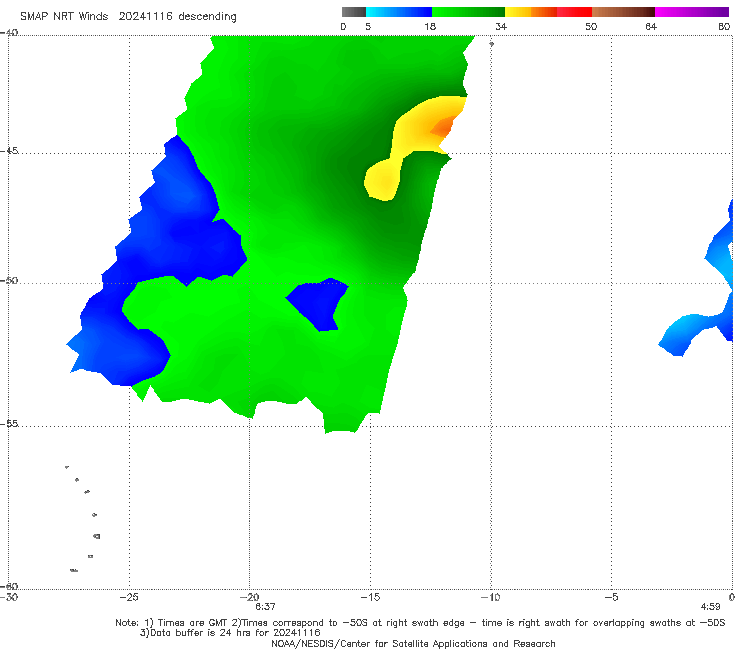Click the swath time label '6:37'
The image size is (740, 650).
point(265,607)
